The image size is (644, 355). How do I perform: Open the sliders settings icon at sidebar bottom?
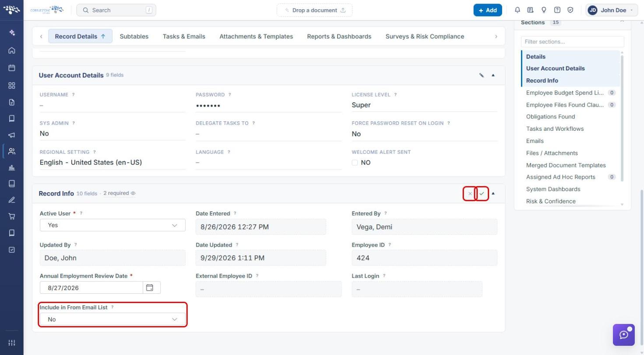pyautogui.click(x=12, y=343)
